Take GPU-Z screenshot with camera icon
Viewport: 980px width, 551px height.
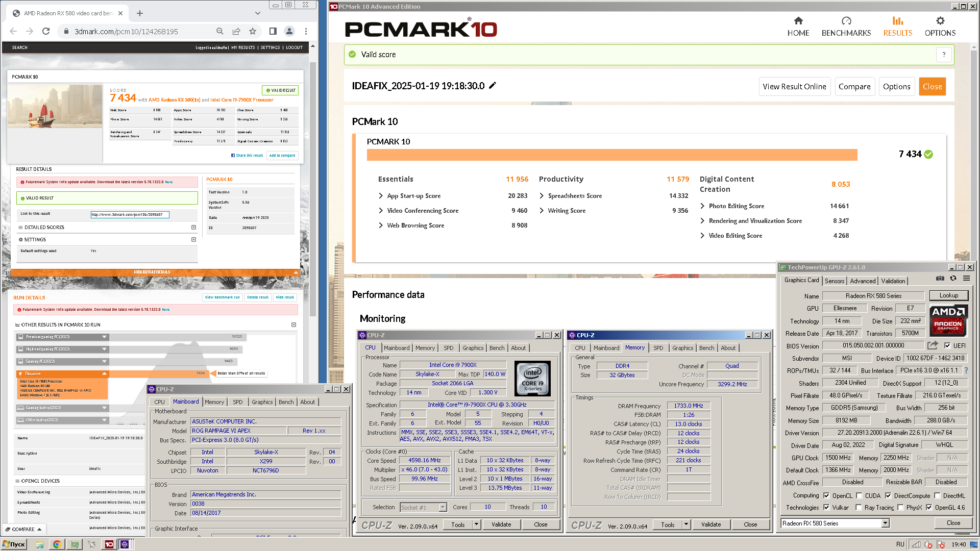[940, 279]
